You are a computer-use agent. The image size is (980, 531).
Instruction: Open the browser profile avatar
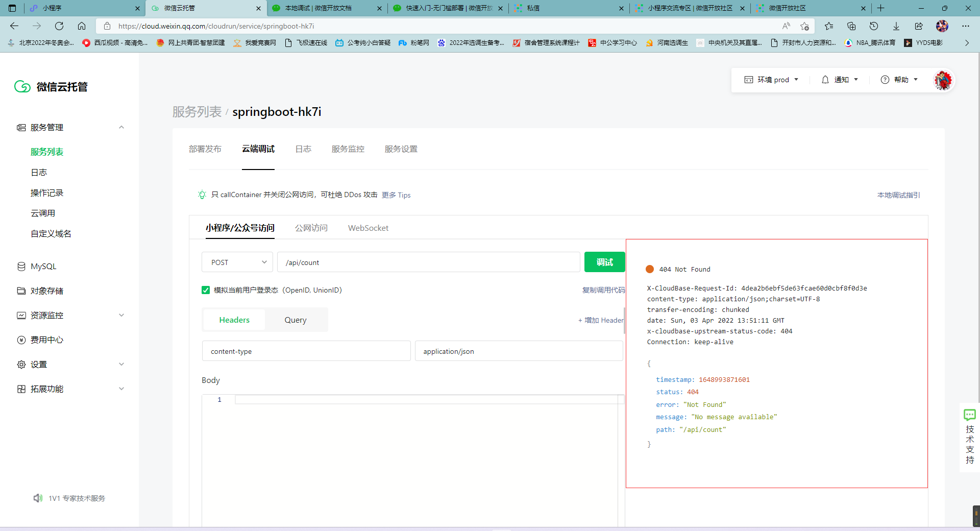click(x=942, y=26)
